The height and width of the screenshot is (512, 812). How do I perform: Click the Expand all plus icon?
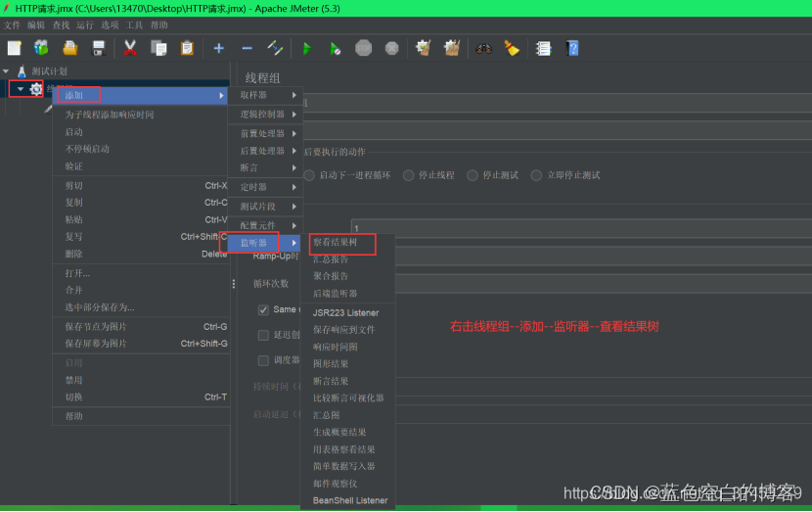tap(218, 48)
